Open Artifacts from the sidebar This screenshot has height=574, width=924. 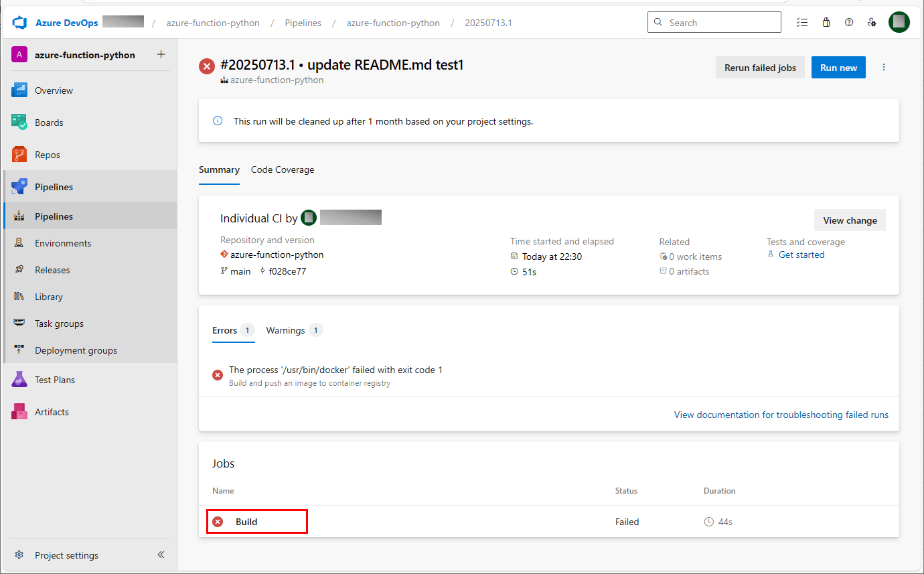(90, 412)
